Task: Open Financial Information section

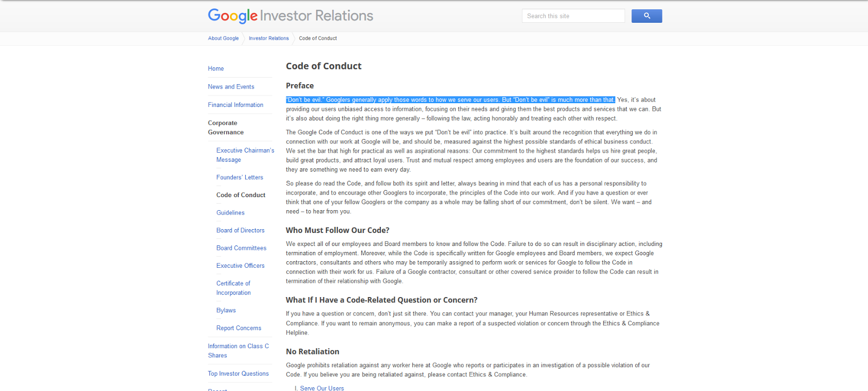Action: click(235, 105)
